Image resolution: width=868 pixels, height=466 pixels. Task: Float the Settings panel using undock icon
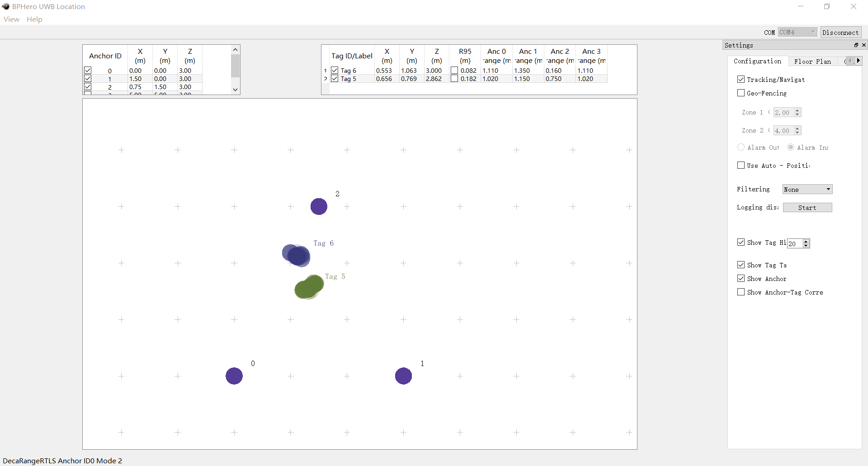tap(856, 45)
